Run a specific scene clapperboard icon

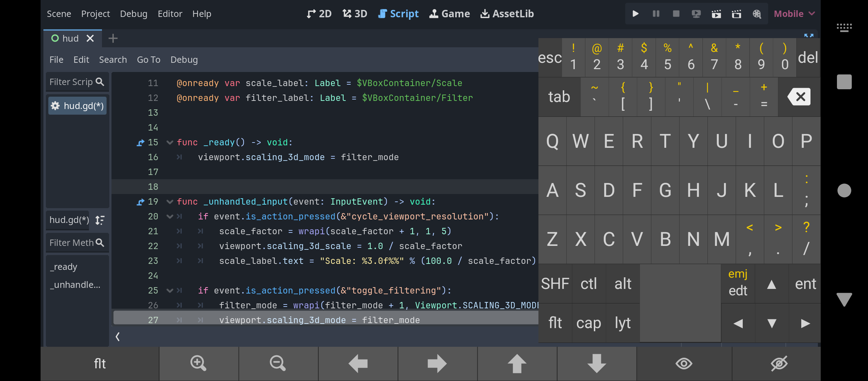pyautogui.click(x=736, y=14)
